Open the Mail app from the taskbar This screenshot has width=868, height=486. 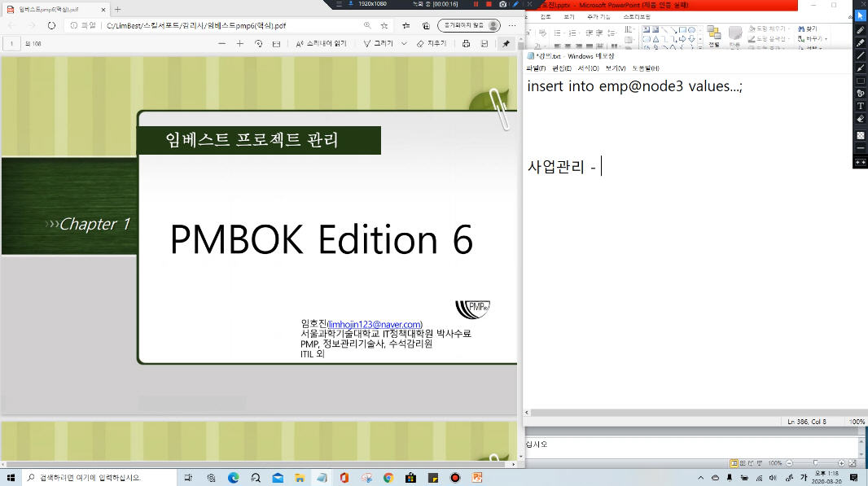[x=278, y=478]
